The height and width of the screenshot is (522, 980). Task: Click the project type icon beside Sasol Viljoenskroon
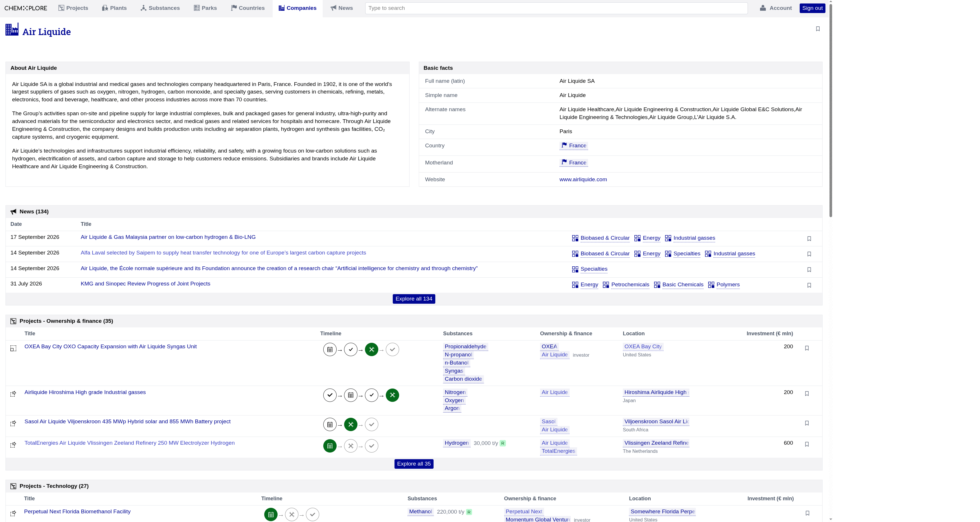(x=13, y=423)
